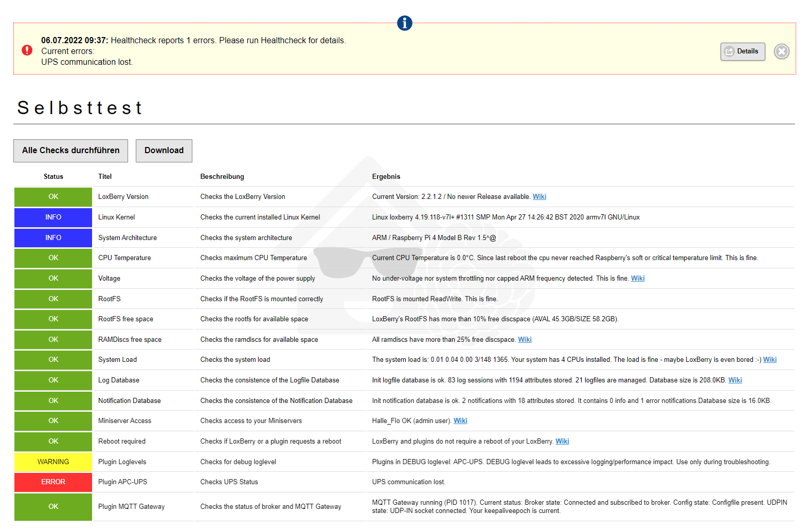Open the Wiki link for LoxBerry Version
Screen dimensions: 808x532
[539, 197]
